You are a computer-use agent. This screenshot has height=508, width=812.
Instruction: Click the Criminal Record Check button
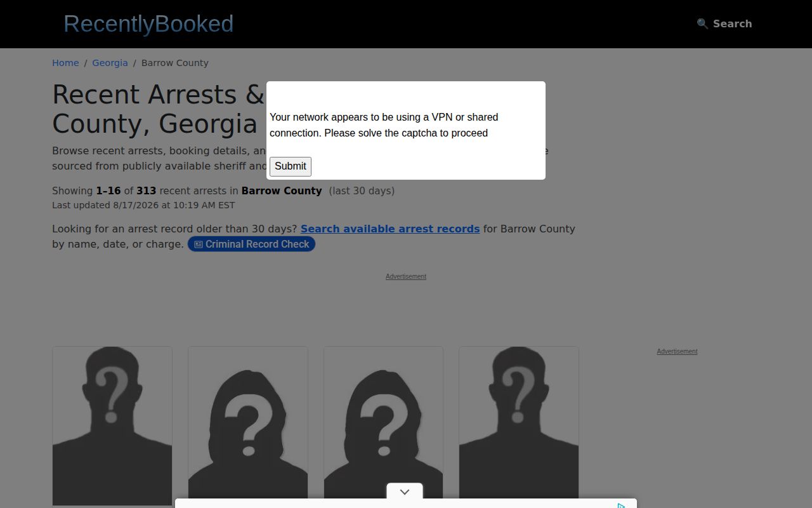251,244
